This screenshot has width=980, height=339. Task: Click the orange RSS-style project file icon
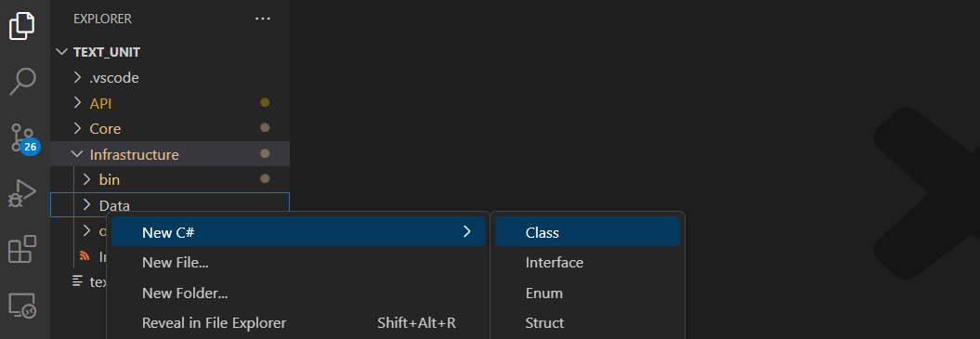85,256
